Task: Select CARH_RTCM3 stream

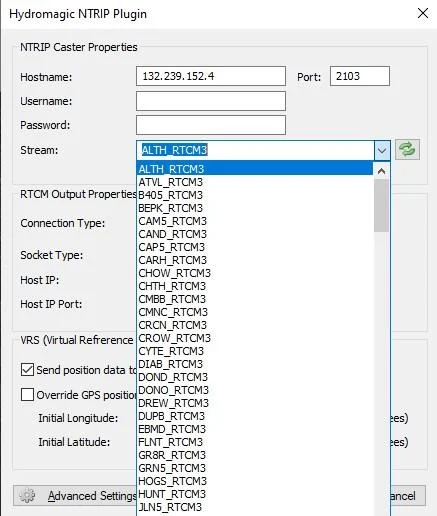Action: click(255, 260)
